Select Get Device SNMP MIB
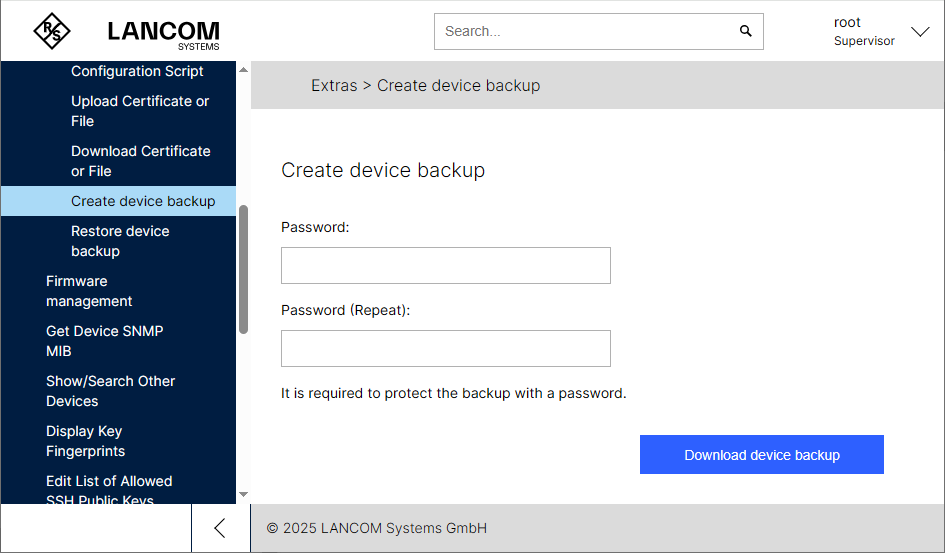The width and height of the screenshot is (945, 553). tap(104, 341)
